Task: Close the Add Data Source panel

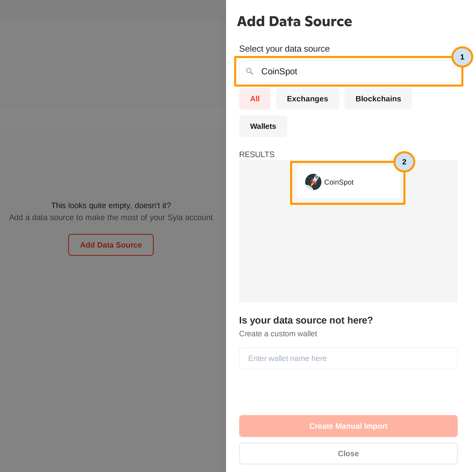Action: (x=348, y=453)
